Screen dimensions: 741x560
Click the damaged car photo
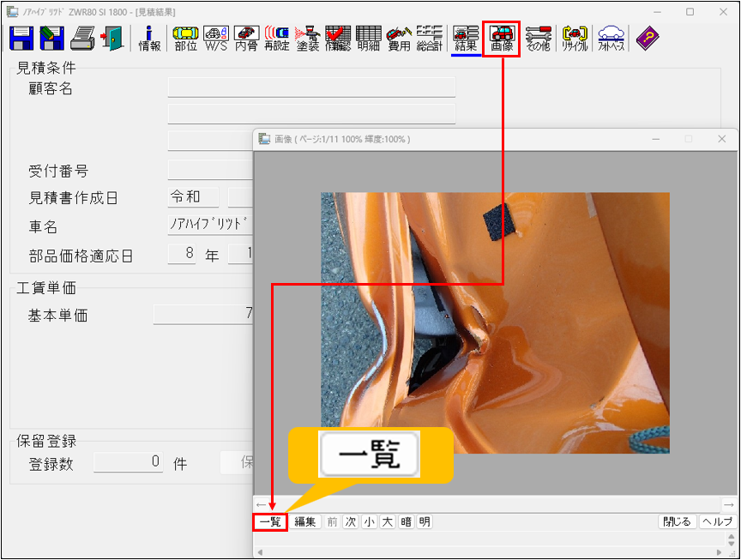click(495, 322)
